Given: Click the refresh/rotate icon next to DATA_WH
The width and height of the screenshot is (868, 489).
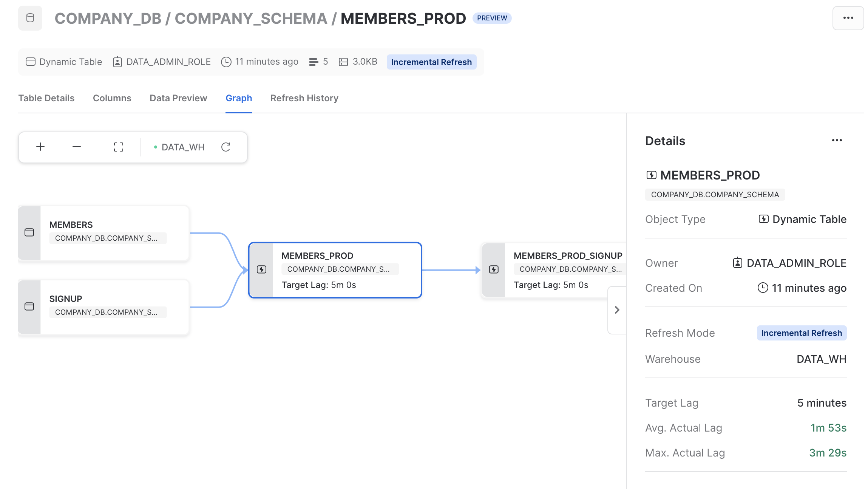Looking at the screenshot, I should click(x=227, y=147).
